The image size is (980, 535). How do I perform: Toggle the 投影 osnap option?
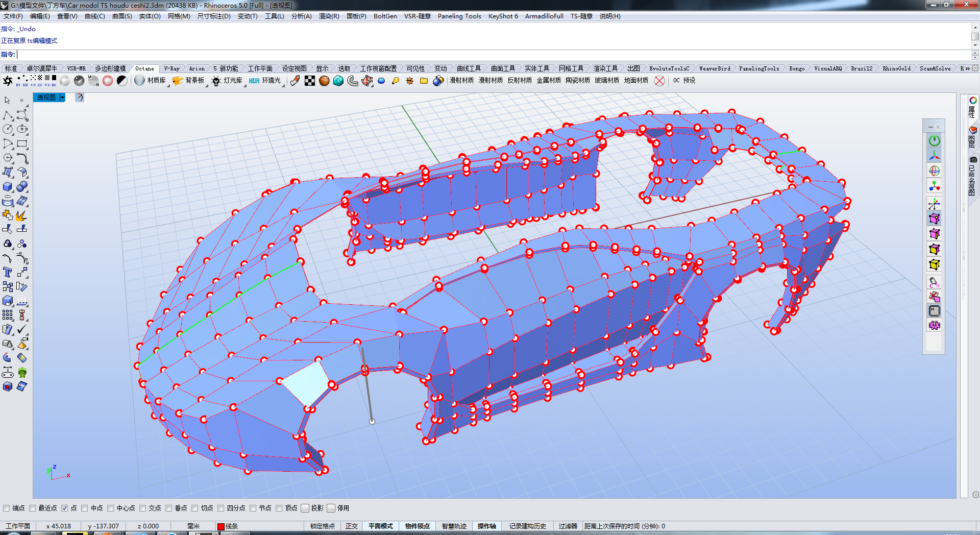coord(305,508)
